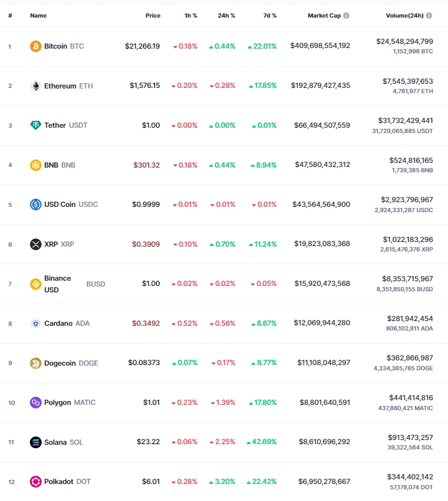Sort by the 1h % header
448x501 pixels.
click(191, 15)
